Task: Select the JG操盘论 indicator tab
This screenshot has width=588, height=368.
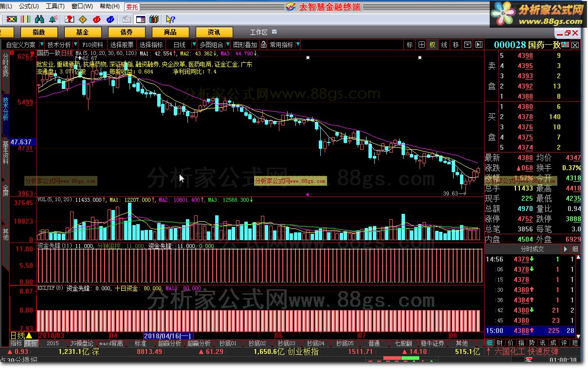Action: point(81,343)
